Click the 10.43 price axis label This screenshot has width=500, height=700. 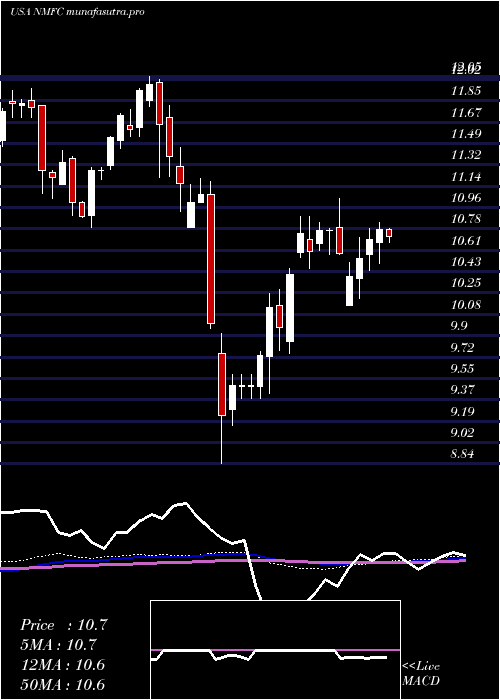[466, 262]
